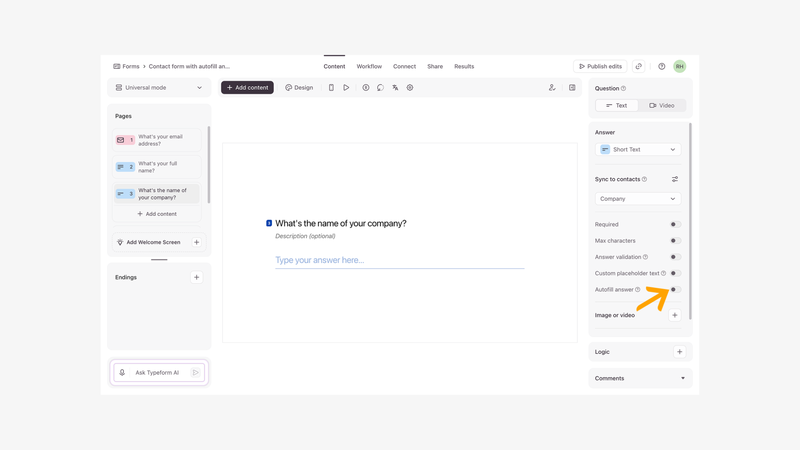Expand the Comments section
The height and width of the screenshot is (450, 800).
pos(640,379)
